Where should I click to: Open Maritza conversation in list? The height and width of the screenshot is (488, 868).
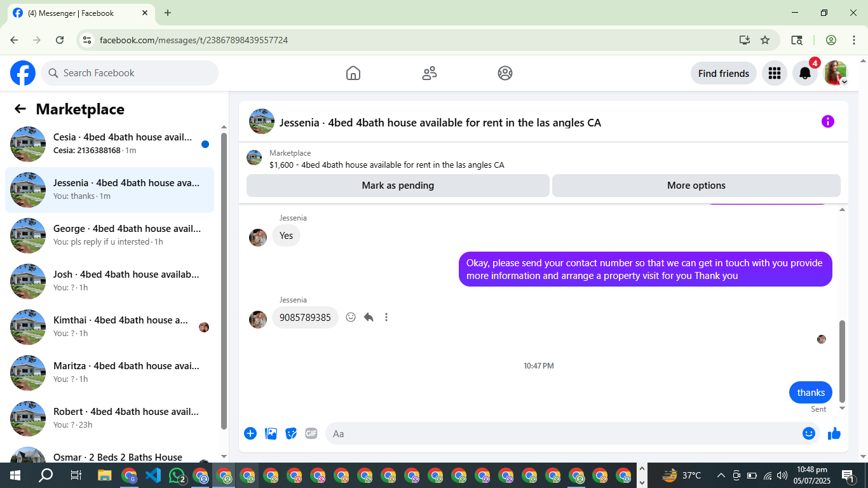(109, 373)
